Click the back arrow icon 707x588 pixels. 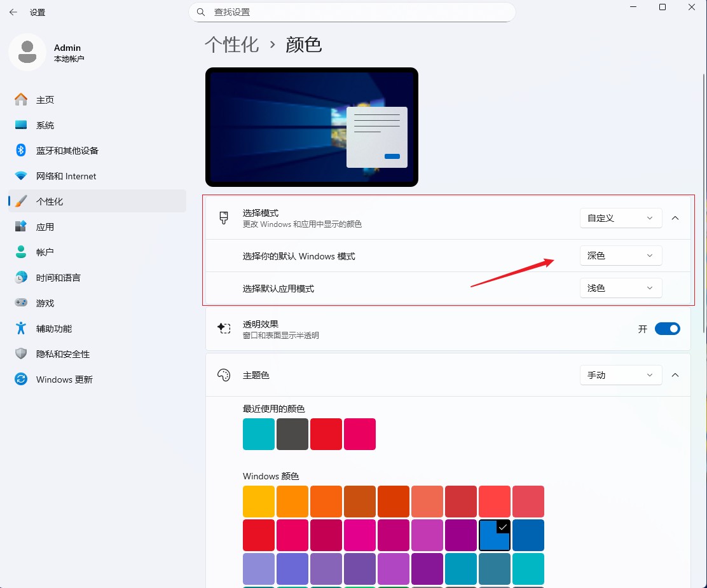(13, 12)
